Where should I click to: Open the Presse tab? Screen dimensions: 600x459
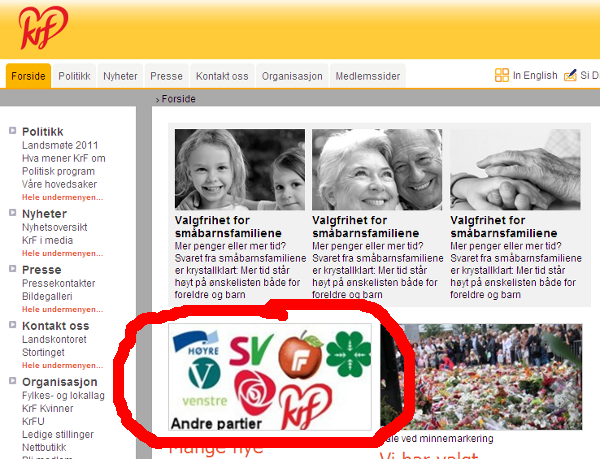coord(166,76)
